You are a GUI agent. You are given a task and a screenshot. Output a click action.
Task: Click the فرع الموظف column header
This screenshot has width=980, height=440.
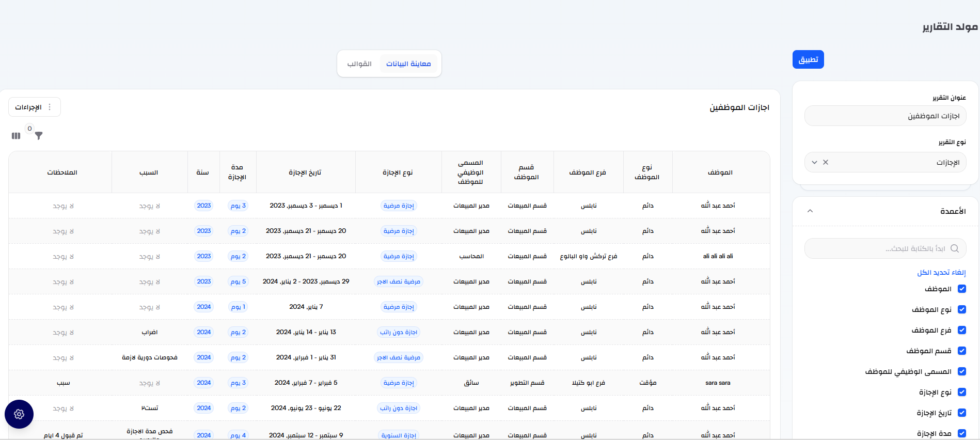pos(588,172)
